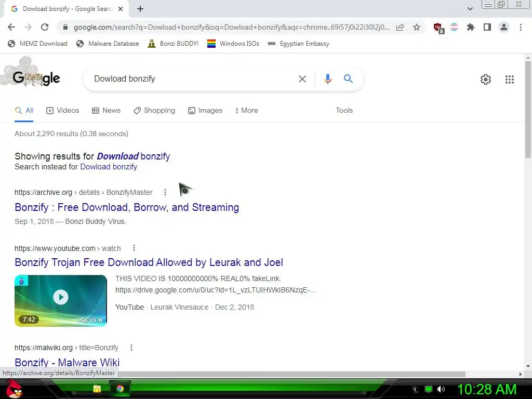Open youtube.com result options three dots
The image size is (532, 399).
134,248
